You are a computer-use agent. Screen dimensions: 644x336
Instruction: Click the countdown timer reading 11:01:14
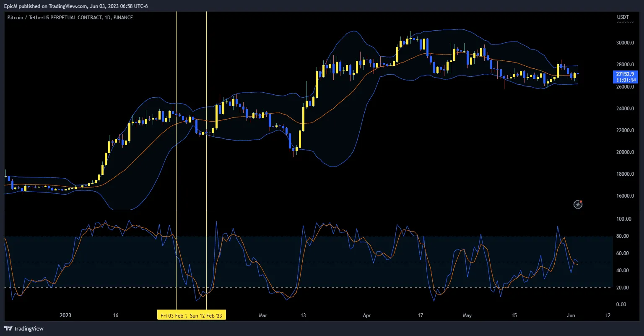625,80
